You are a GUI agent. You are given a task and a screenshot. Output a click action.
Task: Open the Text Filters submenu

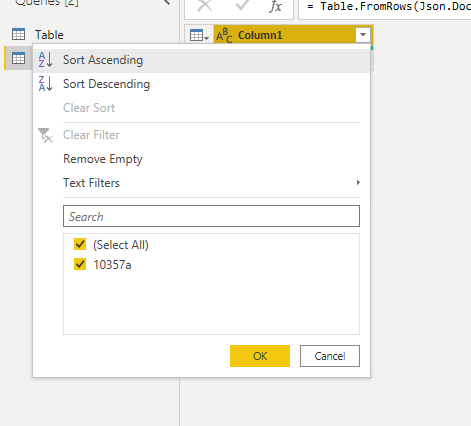[201, 183]
